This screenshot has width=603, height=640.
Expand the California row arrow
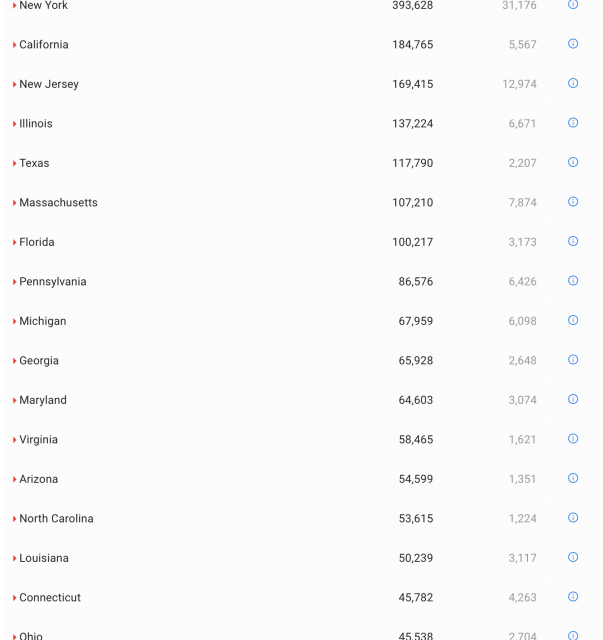[14, 45]
